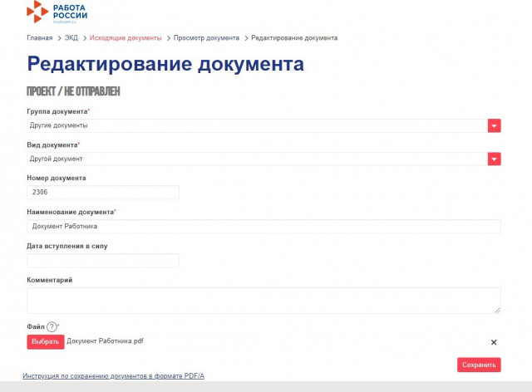Click the Вид документа label
Screen dimensions: 532x392
pos(52,145)
